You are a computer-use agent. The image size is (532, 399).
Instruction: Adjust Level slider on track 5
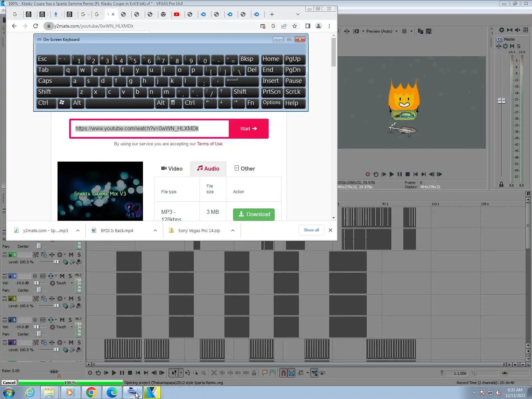[x=56, y=306]
